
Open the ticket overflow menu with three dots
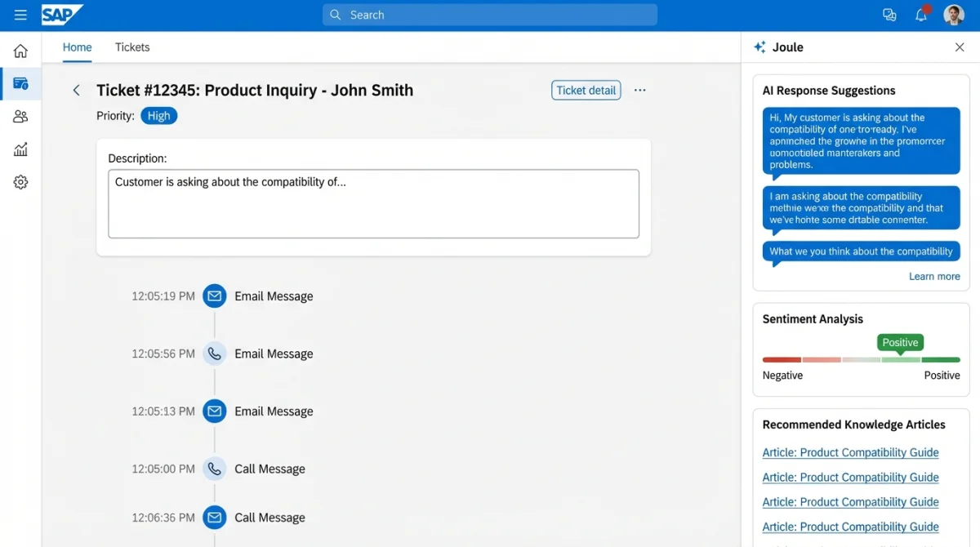click(x=639, y=90)
